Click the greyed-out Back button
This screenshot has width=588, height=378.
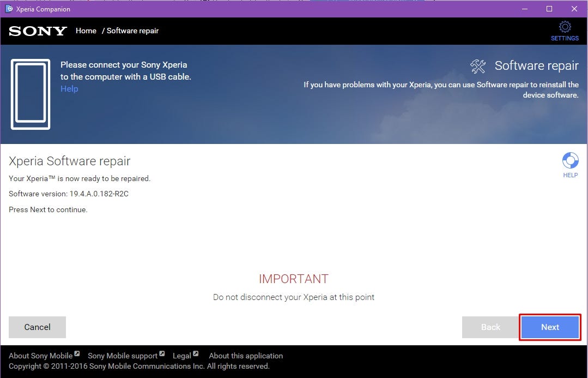click(490, 327)
